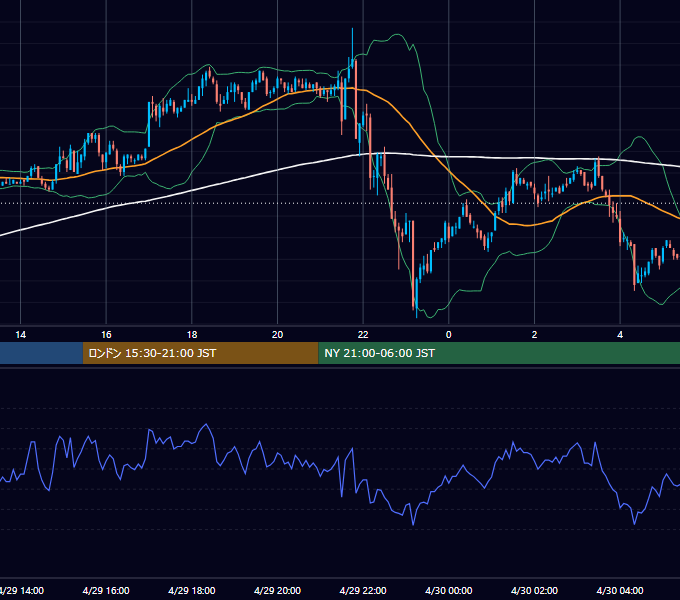Click the 4 hour axis label
Viewport: 680px width, 600px height.
tap(620, 335)
